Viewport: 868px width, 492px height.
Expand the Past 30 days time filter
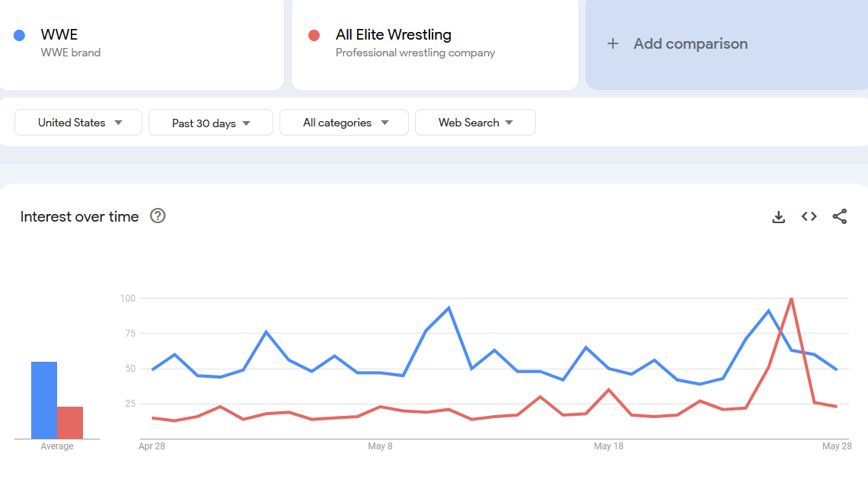211,123
